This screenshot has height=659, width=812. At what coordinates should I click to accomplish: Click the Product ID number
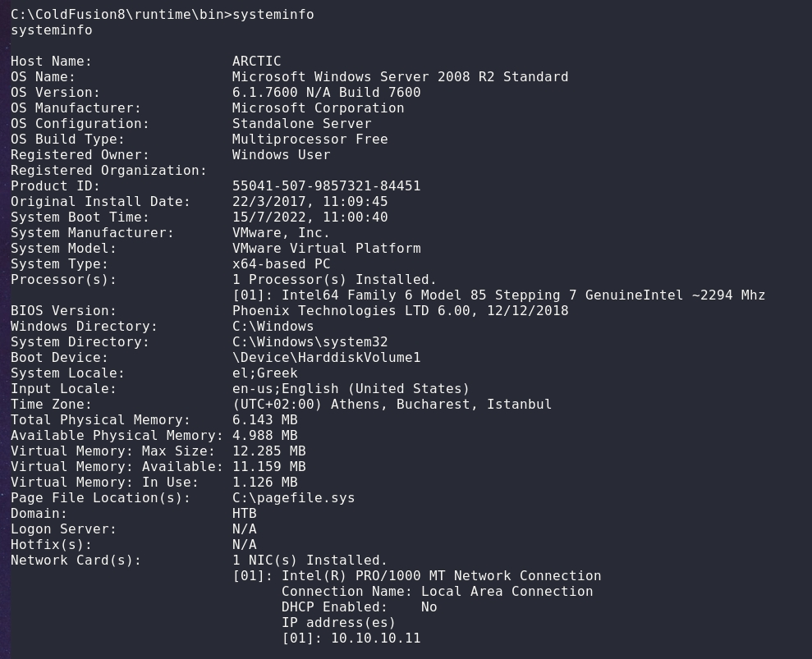click(326, 186)
